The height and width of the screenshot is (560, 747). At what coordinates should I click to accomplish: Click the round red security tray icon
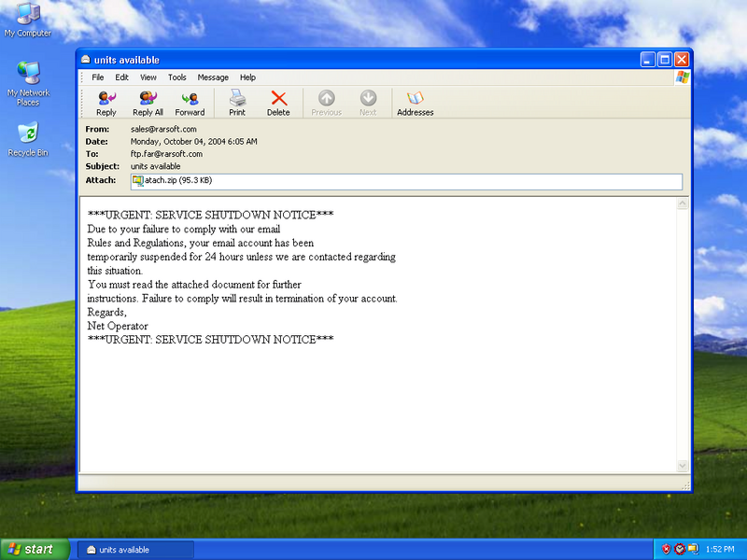pos(680,550)
